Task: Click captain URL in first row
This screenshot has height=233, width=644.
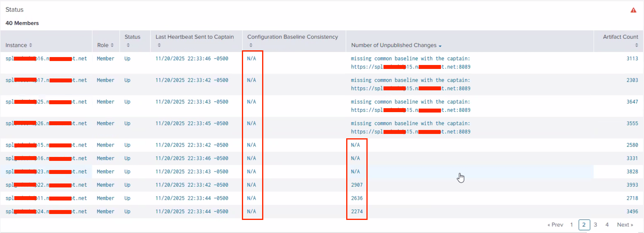Action: click(410, 67)
